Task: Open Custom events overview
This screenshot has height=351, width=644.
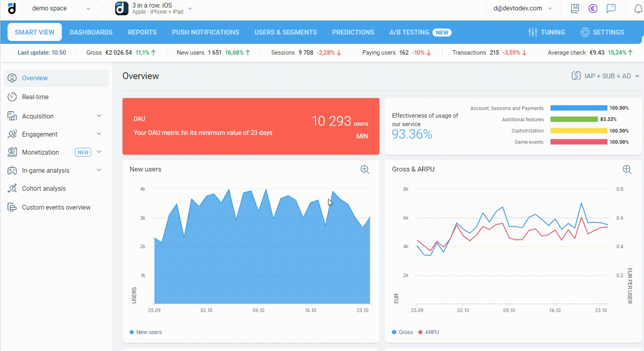Action: (56, 207)
